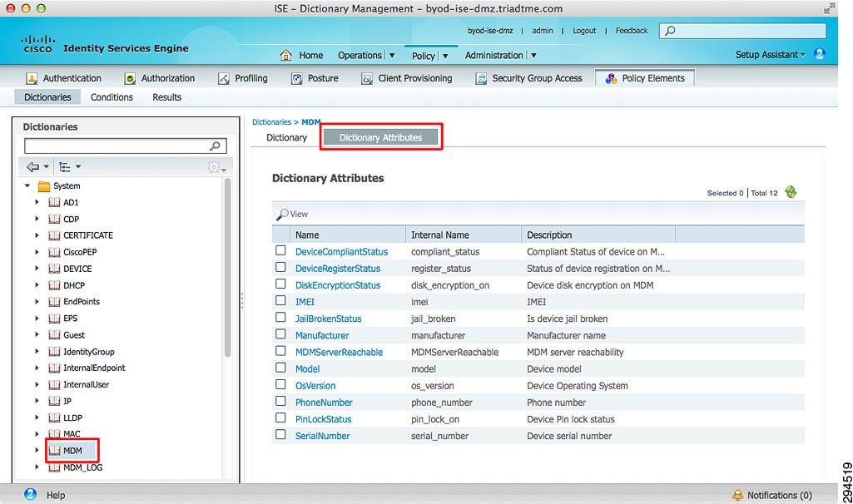Expand the MDM_LOG dictionary node
Screen dimensions: 853x504
pos(37,467)
